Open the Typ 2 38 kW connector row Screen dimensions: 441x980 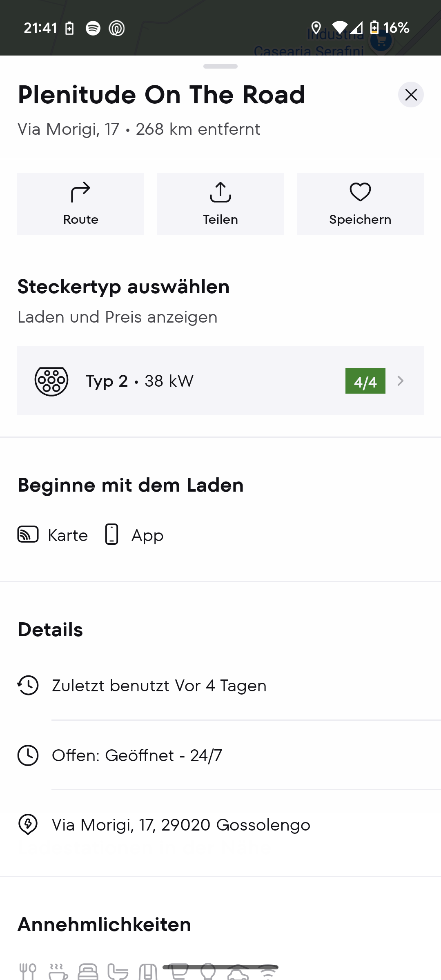point(220,381)
